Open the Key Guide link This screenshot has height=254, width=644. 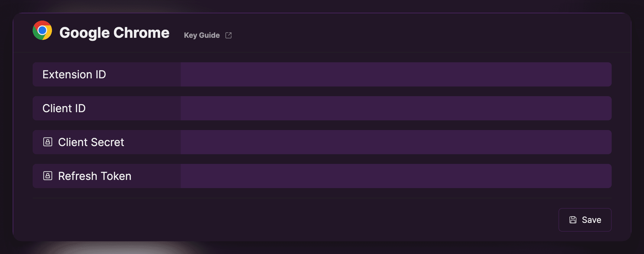click(202, 35)
